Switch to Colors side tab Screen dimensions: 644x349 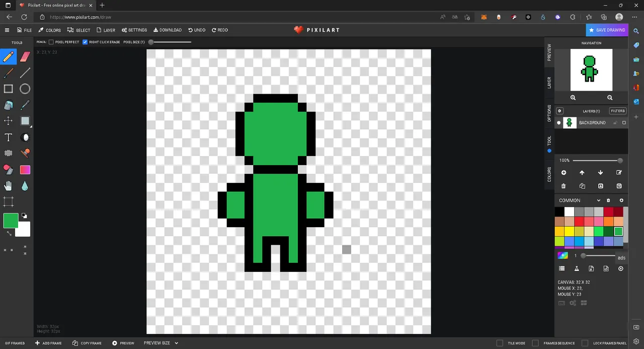pyautogui.click(x=549, y=174)
